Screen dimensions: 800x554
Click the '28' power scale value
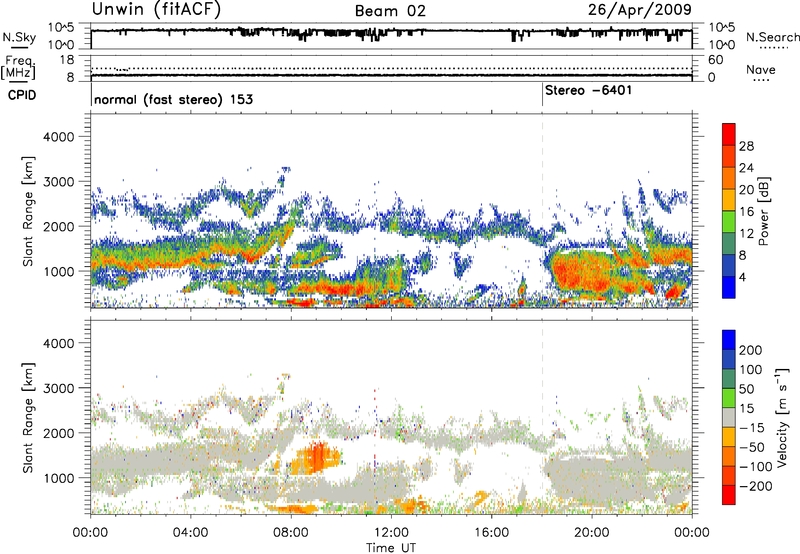click(x=746, y=146)
